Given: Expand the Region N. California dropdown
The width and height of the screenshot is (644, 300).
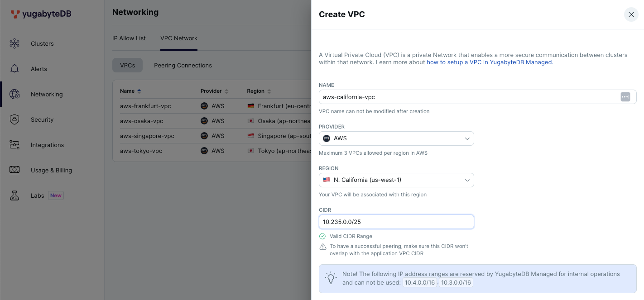Looking at the screenshot, I should 396,180.
